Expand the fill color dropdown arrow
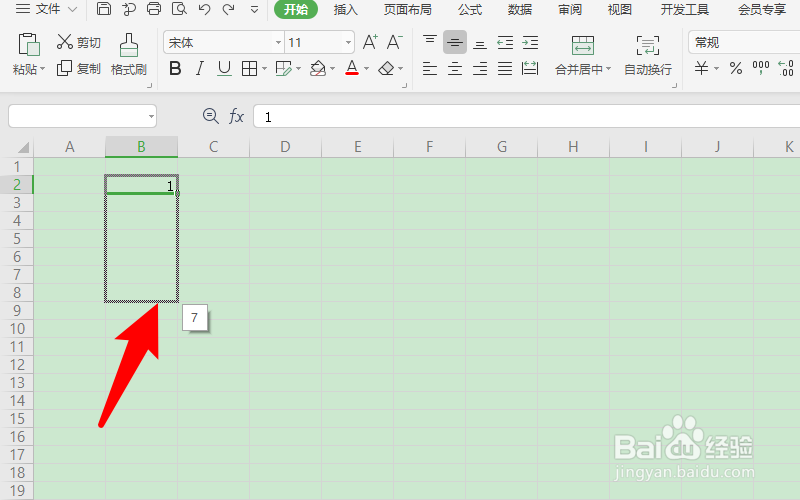800x500 pixels. point(333,69)
